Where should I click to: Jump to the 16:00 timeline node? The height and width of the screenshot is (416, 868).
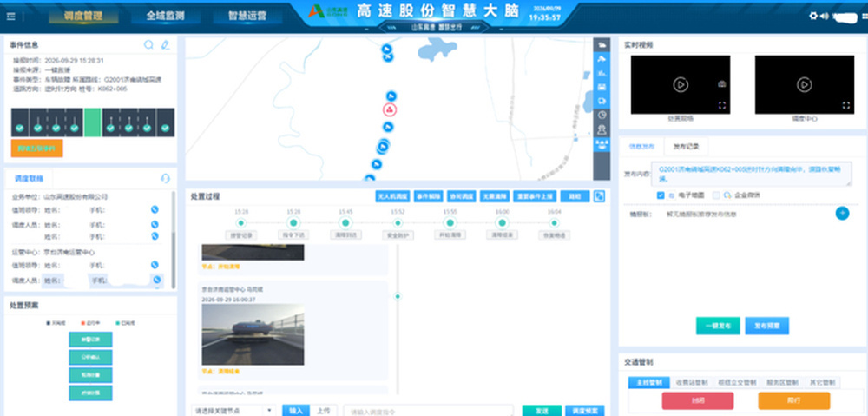(x=502, y=222)
